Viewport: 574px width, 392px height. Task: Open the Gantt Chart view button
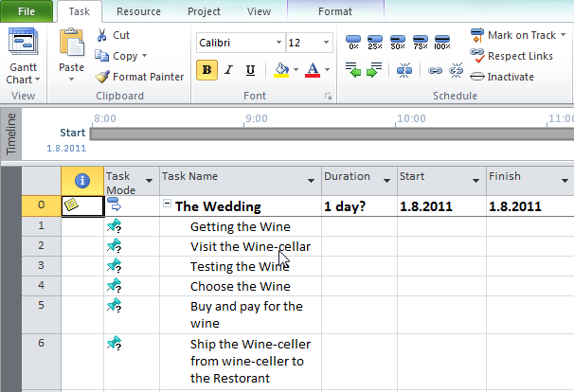[x=20, y=57]
